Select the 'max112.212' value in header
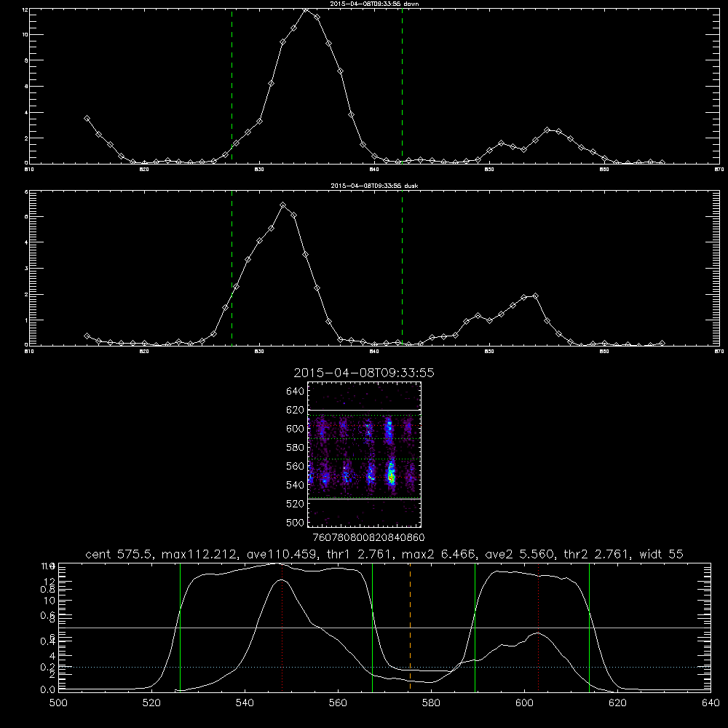Image resolution: width=728 pixels, height=728 pixels. [x=199, y=554]
